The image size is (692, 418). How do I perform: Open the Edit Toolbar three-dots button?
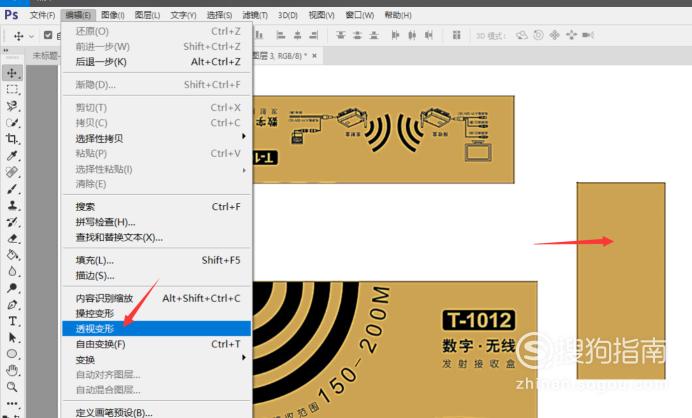coord(12,403)
